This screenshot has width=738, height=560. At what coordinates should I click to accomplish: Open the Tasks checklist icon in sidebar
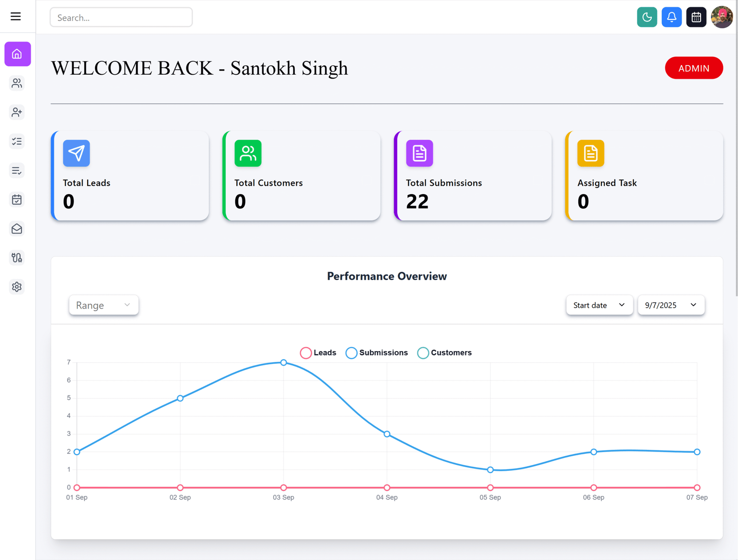tap(17, 141)
